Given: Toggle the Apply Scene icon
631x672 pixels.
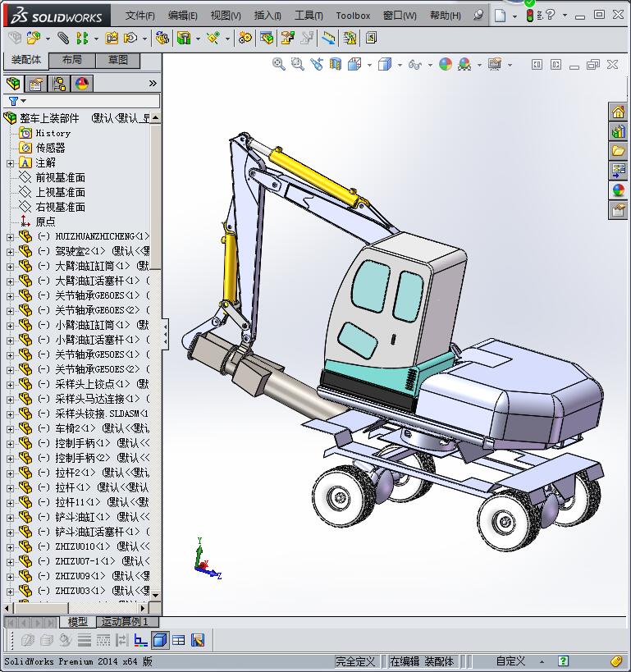Looking at the screenshot, I should (464, 64).
